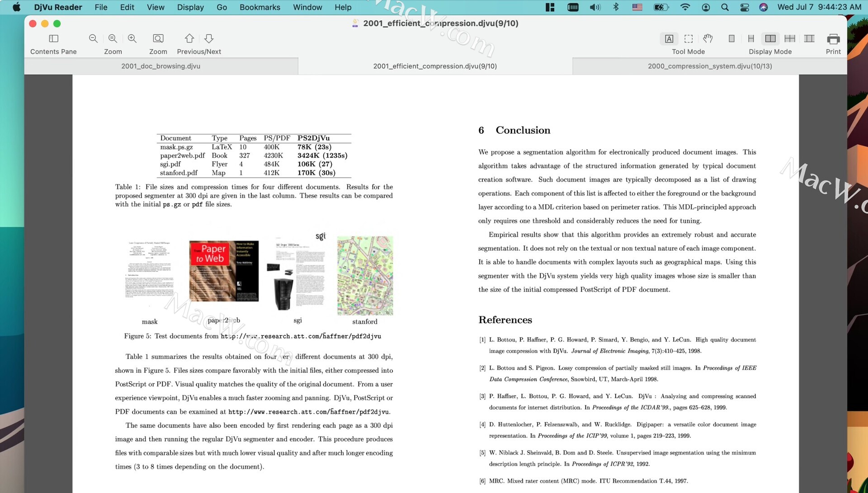This screenshot has width=868, height=493.
Task: Click the zoom out magnifier icon
Action: tap(93, 38)
